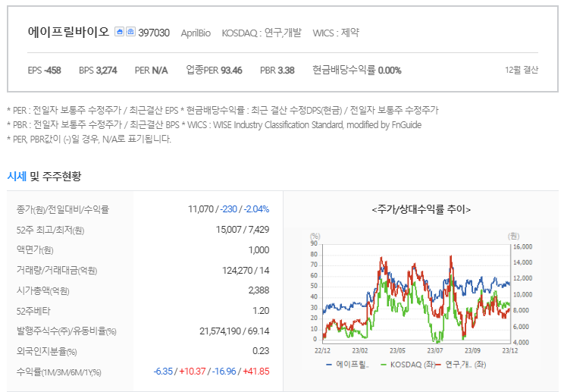564x392 pixels.
Task: Click the 액면가 value 1,000
Action: (x=259, y=250)
